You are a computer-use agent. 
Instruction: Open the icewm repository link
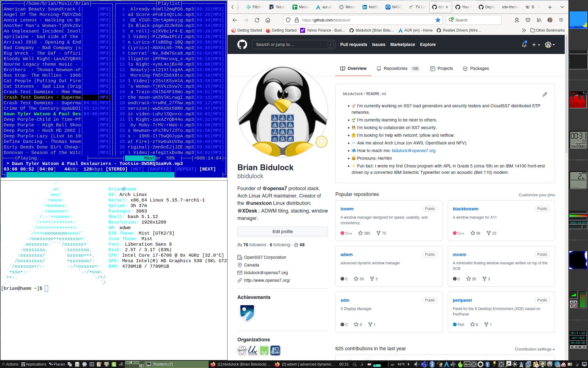tap(347, 209)
